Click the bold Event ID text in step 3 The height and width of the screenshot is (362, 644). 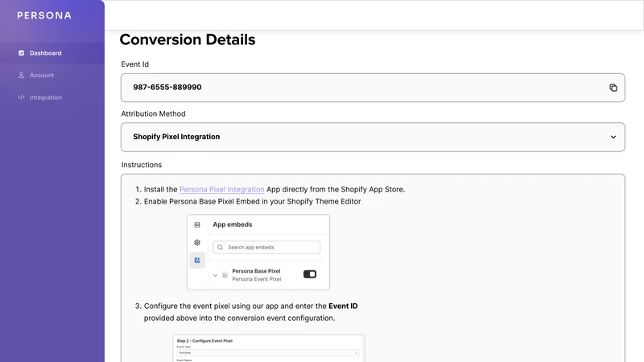coord(343,306)
